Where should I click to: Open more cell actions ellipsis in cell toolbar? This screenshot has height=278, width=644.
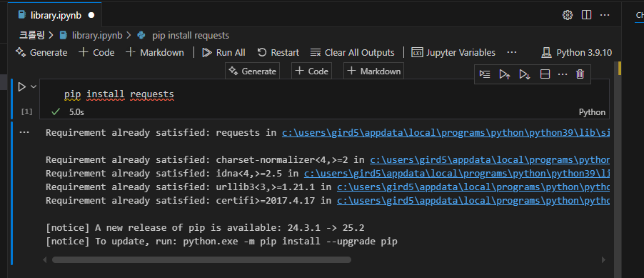point(563,74)
